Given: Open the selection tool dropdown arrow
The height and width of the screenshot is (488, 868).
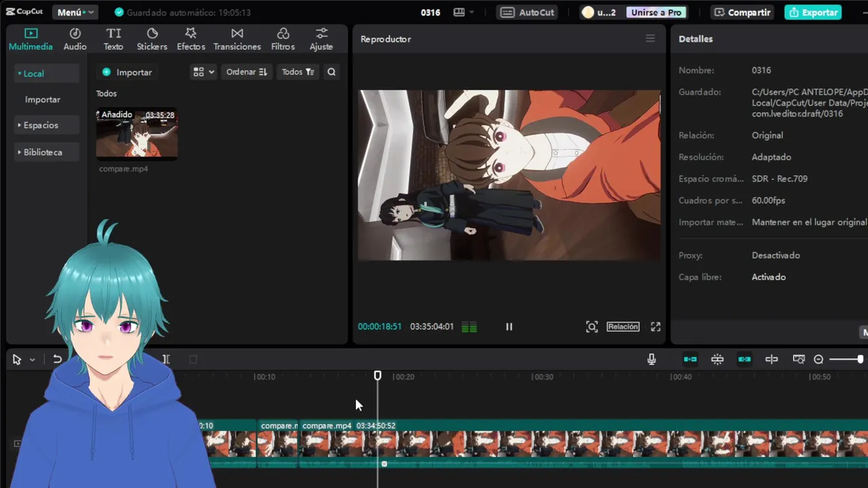Looking at the screenshot, I should 32,360.
